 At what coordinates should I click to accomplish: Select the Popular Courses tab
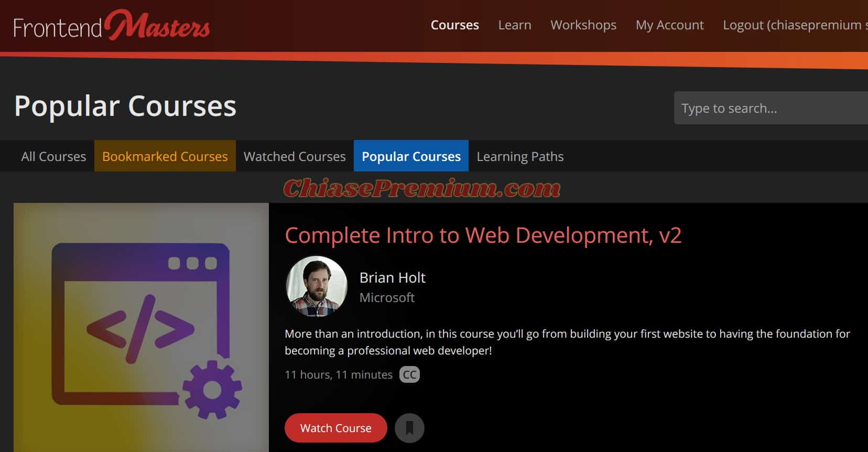click(x=411, y=156)
